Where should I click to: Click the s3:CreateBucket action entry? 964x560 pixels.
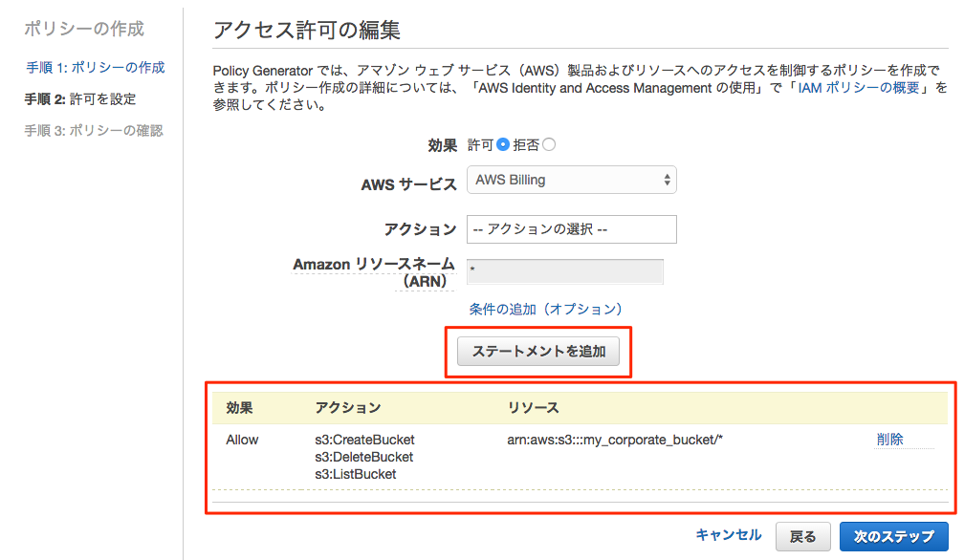364,440
